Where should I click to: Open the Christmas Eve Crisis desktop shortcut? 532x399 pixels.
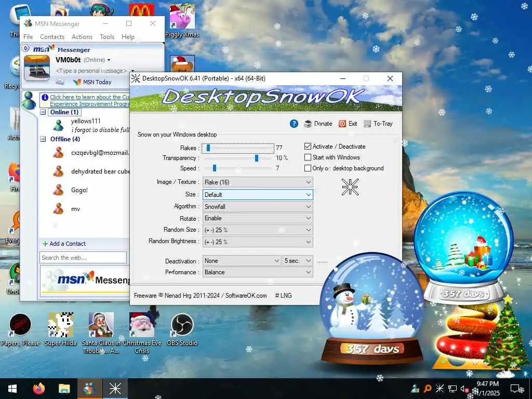pyautogui.click(x=142, y=333)
